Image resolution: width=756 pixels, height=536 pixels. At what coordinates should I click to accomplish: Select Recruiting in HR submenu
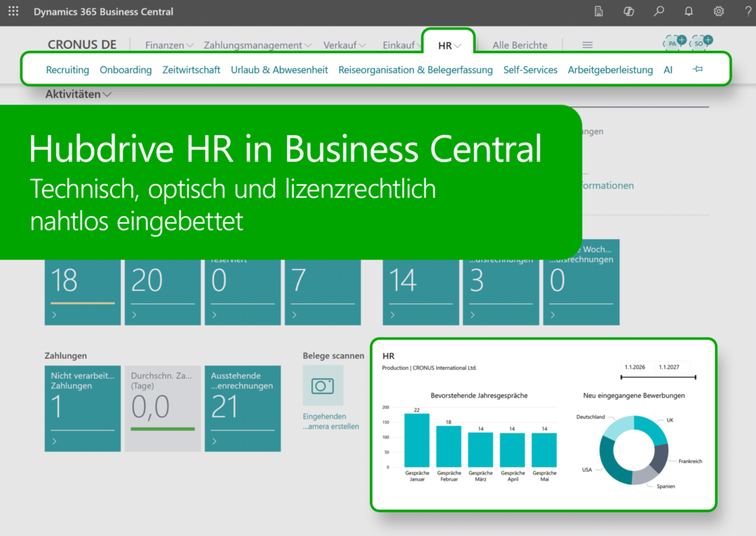(67, 70)
